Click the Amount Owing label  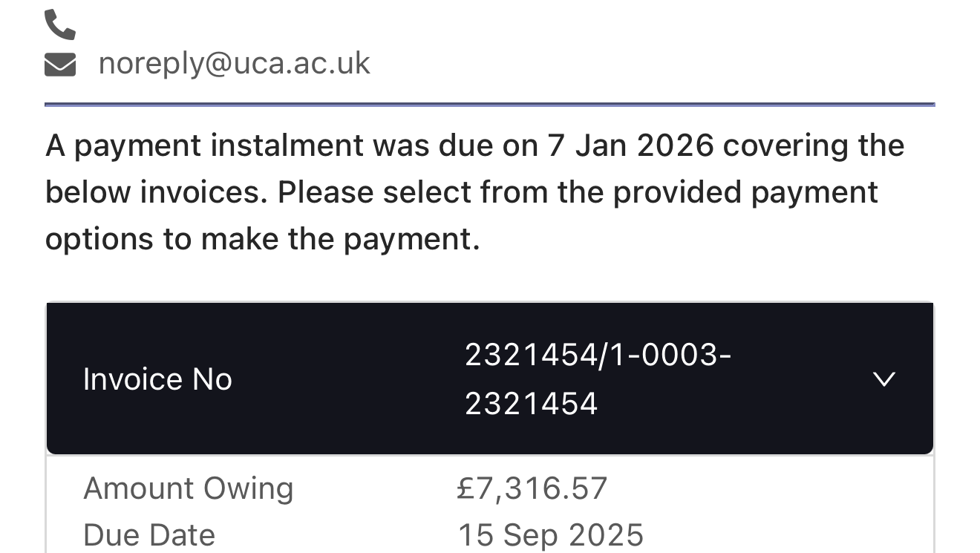point(189,488)
